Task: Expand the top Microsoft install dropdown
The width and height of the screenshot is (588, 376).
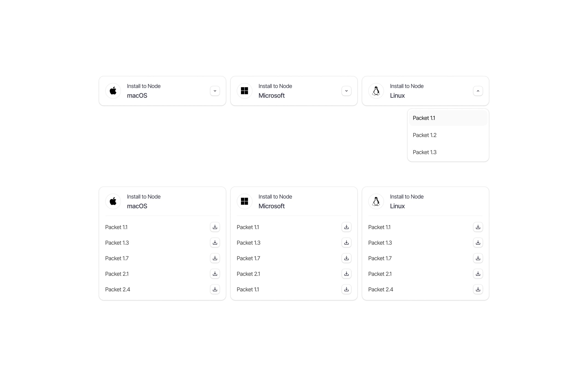Action: point(346,91)
